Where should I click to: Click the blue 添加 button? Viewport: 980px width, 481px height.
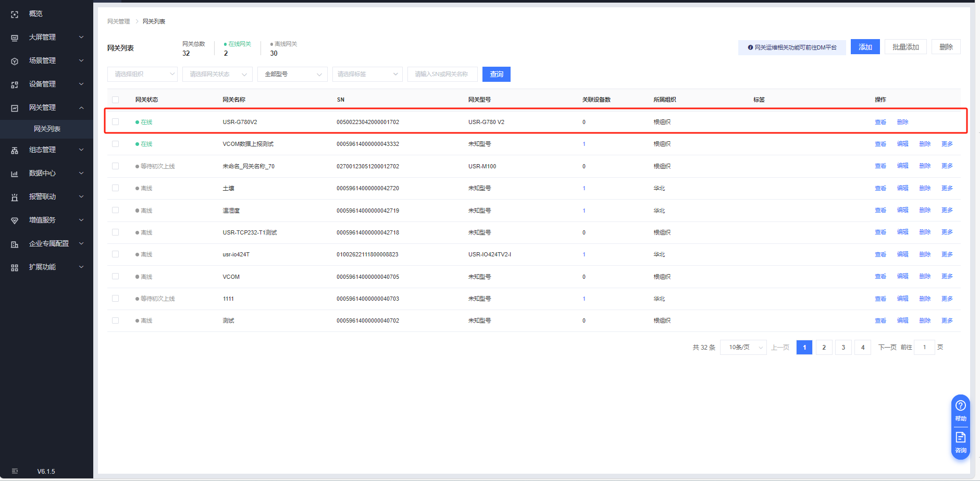click(865, 47)
